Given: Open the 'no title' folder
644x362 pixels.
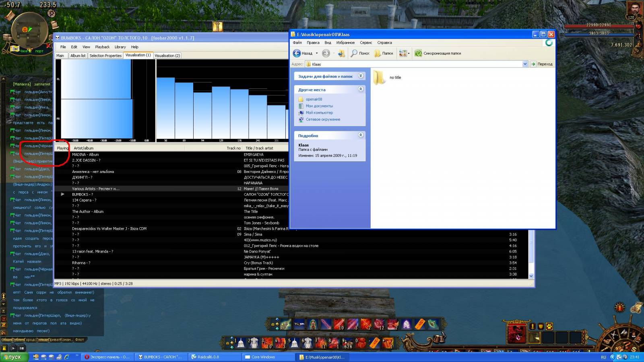Looking at the screenshot, I should pyautogui.click(x=379, y=78).
